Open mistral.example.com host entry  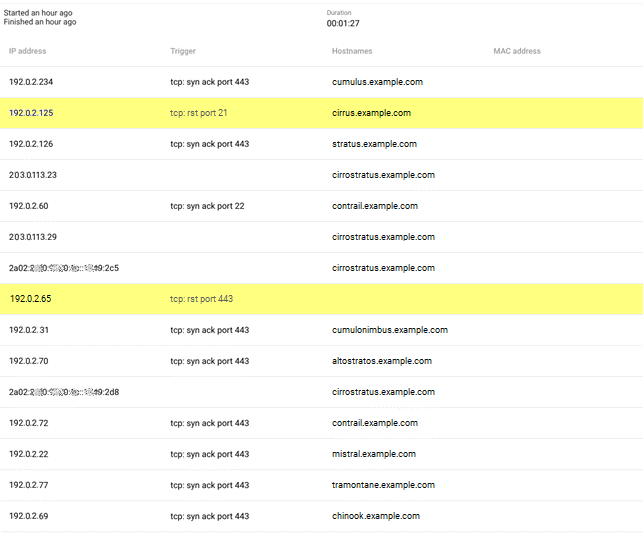pyautogui.click(x=373, y=454)
